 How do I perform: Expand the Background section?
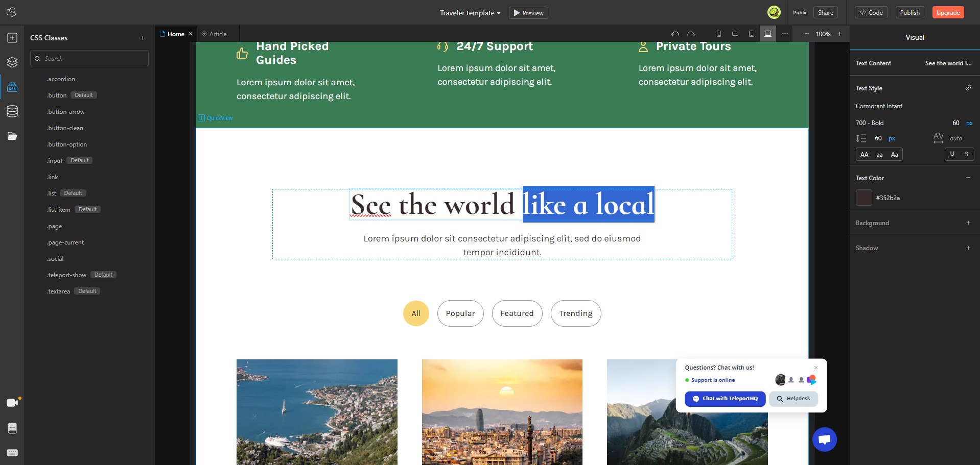(968, 223)
